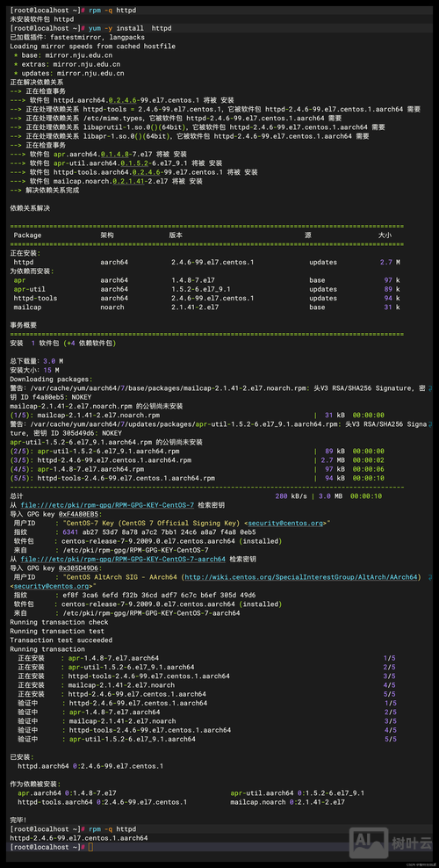Select the 'updates: mirror.nju.edu.cn' mirror line
This screenshot has width=439, height=868.
69,73
